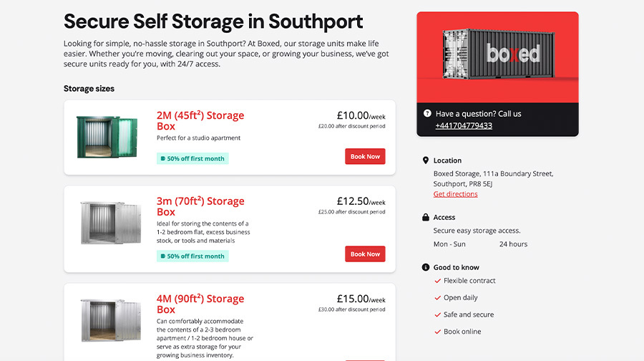Screen dimensions: 644x361
Task: Click the Access padlock icon
Action: 426,217
